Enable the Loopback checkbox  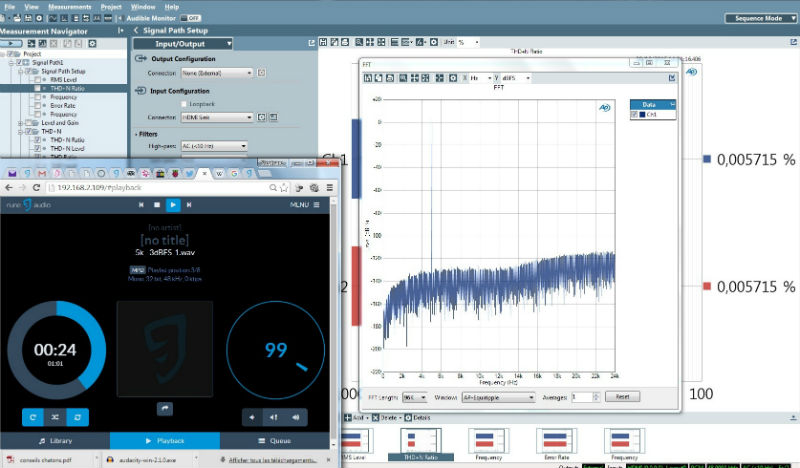(x=184, y=104)
